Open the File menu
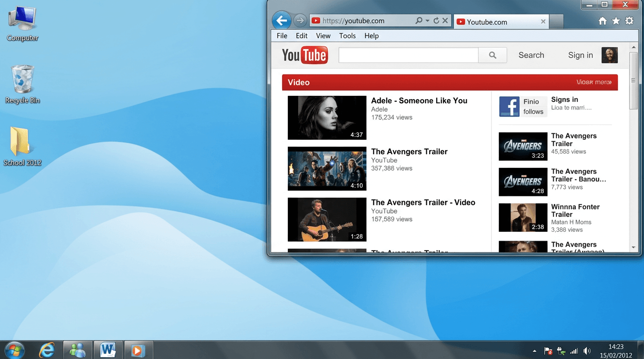This screenshot has width=644, height=359. (x=282, y=36)
